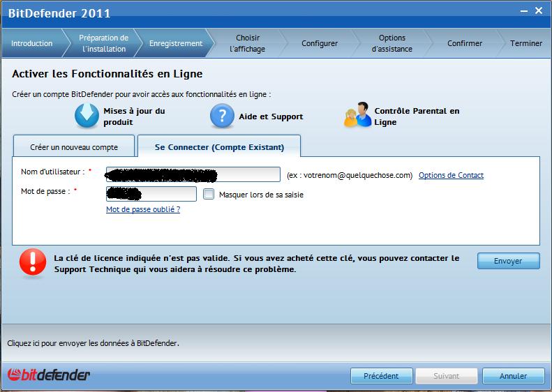This screenshot has width=552, height=392.
Task: Click the Mises à jour du produit label
Action: 134,116
